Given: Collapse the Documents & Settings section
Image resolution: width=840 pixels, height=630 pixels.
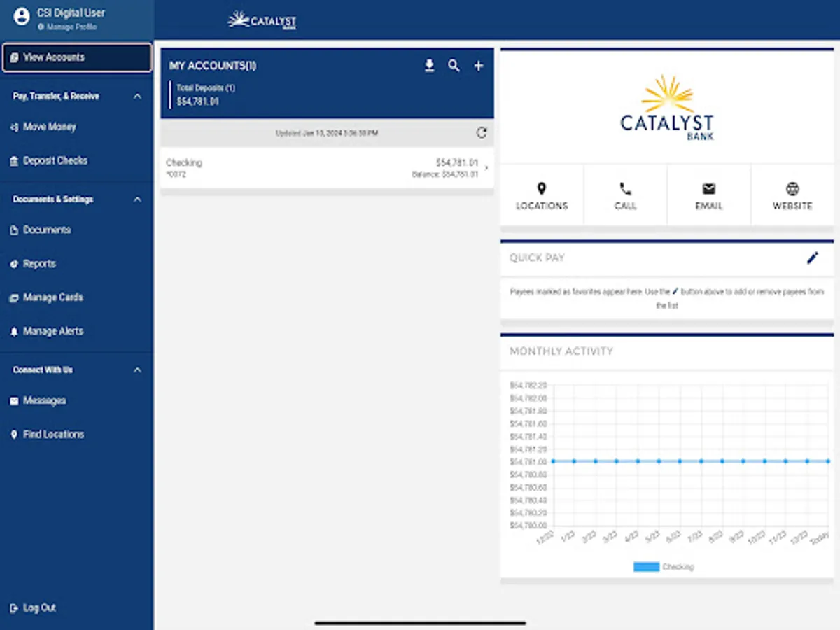Looking at the screenshot, I should pyautogui.click(x=137, y=199).
